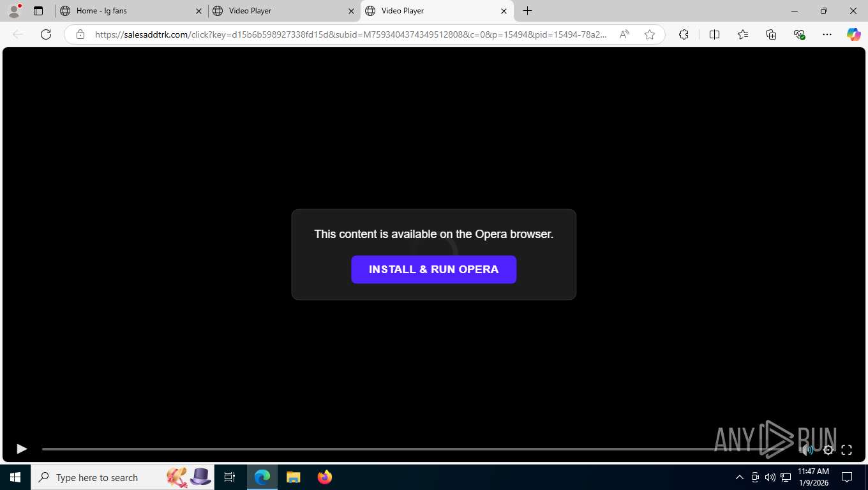The height and width of the screenshot is (490, 868).
Task: Open video player settings gear
Action: pos(828,450)
